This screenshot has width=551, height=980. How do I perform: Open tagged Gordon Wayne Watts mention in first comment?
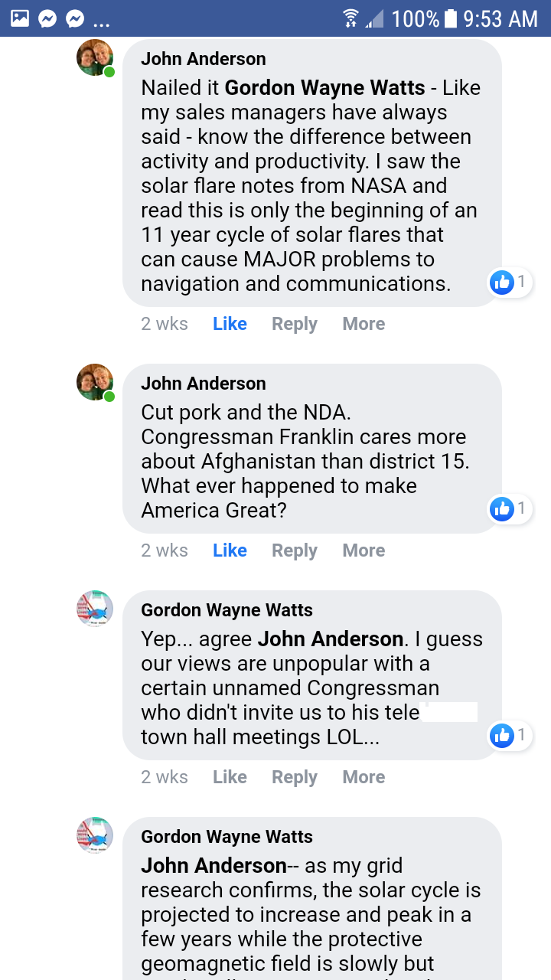324,88
